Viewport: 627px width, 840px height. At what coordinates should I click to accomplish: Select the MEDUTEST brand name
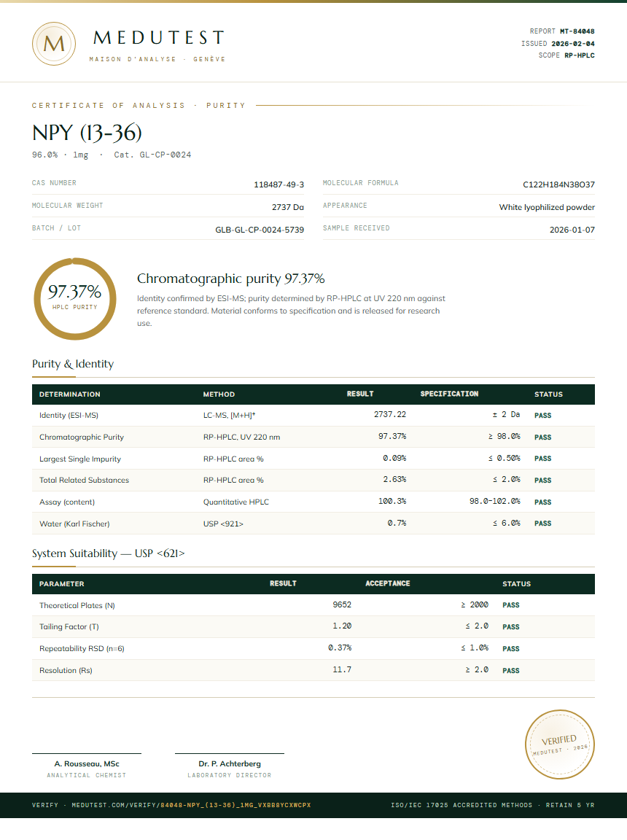click(x=158, y=37)
